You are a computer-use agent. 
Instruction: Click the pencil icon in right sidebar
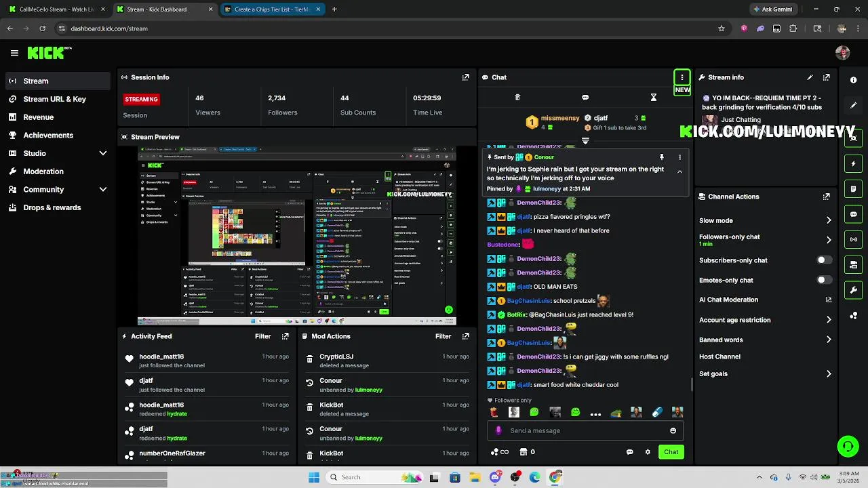click(854, 105)
